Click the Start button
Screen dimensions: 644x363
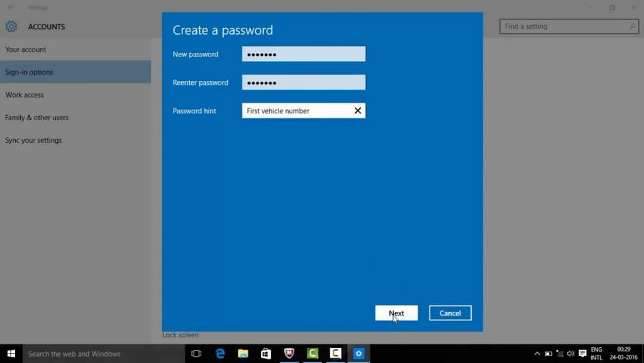(x=11, y=354)
